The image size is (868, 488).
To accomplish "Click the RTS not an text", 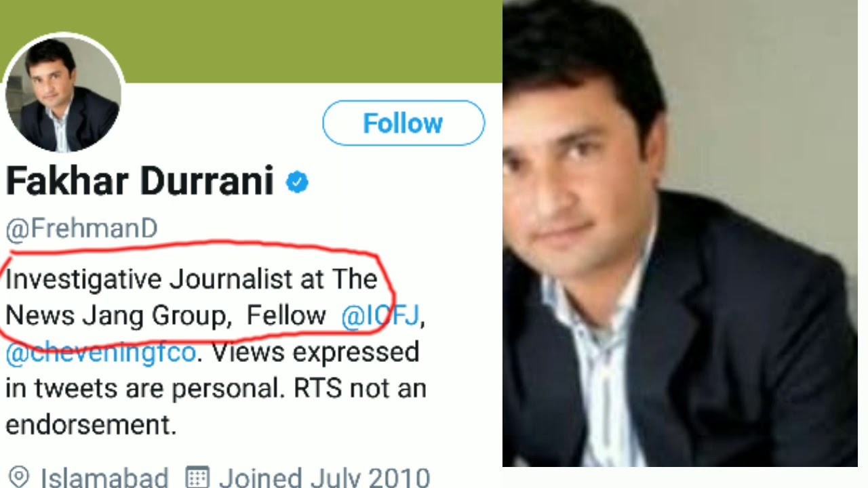I will pos(359,389).
